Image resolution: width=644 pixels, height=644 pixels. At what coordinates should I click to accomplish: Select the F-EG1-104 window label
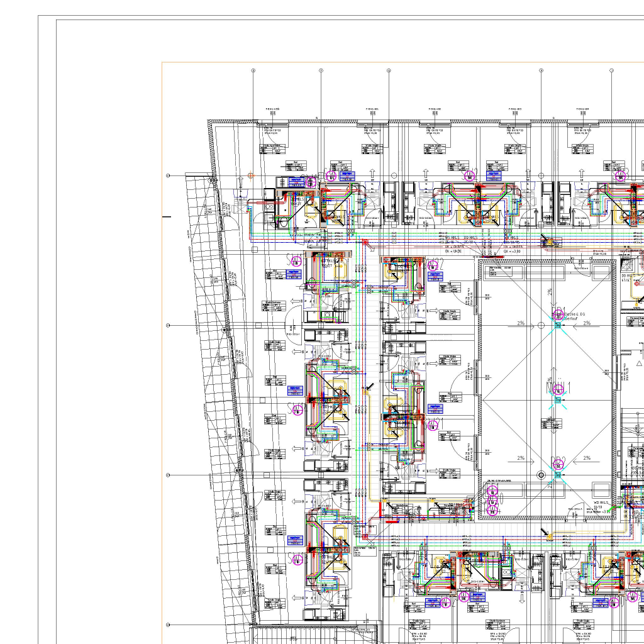tap(582, 109)
